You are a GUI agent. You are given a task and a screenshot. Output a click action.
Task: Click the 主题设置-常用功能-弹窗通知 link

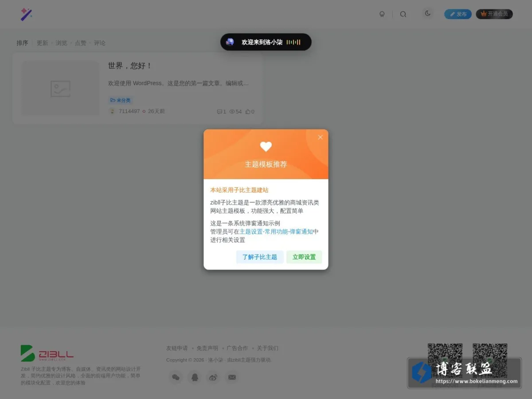pyautogui.click(x=276, y=231)
